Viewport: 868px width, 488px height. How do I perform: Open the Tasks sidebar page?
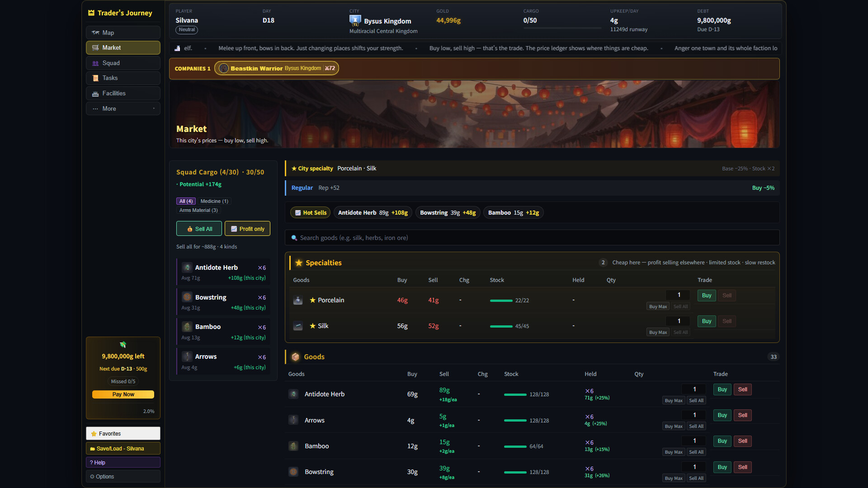click(x=123, y=78)
